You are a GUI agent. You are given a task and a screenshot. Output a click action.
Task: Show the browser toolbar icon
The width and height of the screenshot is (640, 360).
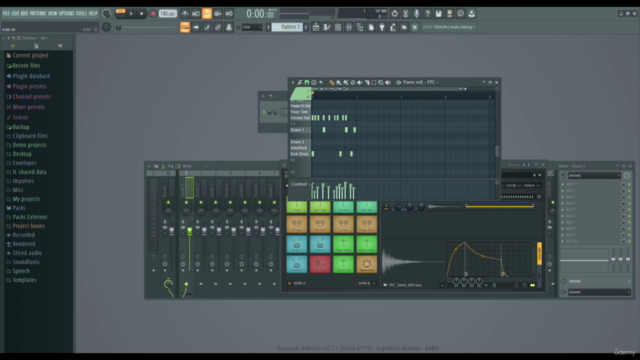(x=360, y=27)
